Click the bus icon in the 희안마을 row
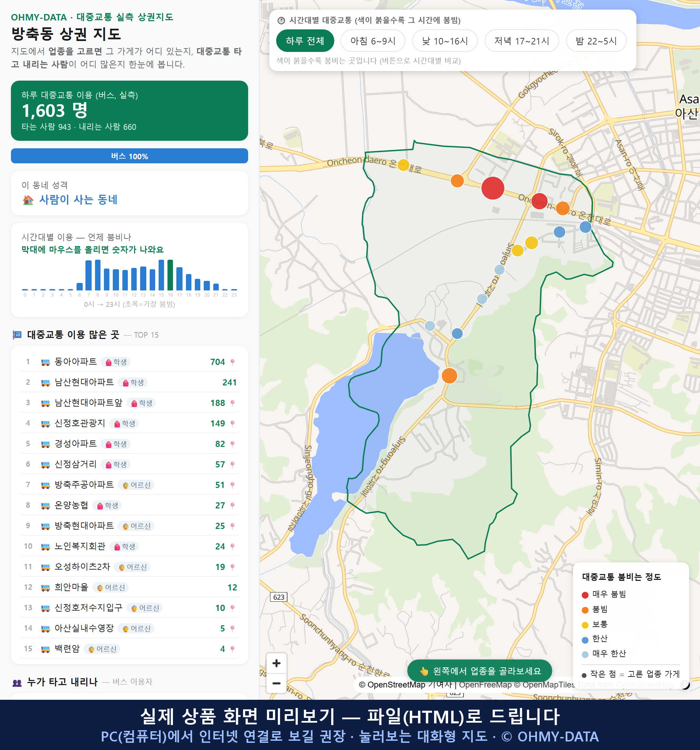The height and width of the screenshot is (750, 700). click(x=45, y=588)
